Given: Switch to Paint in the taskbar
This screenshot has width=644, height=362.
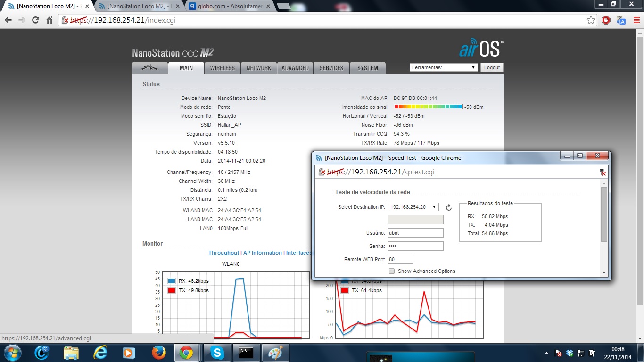Looking at the screenshot, I should coord(275,353).
